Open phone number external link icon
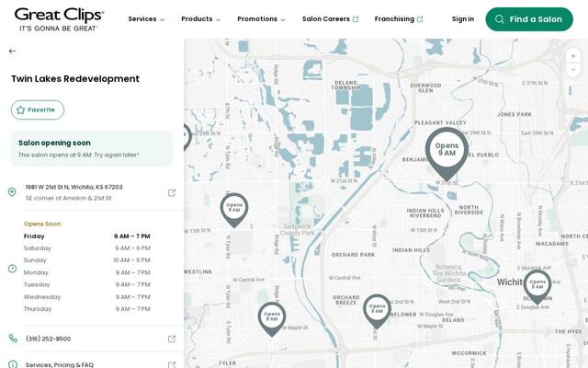Image resolution: width=588 pixels, height=368 pixels. [172, 339]
